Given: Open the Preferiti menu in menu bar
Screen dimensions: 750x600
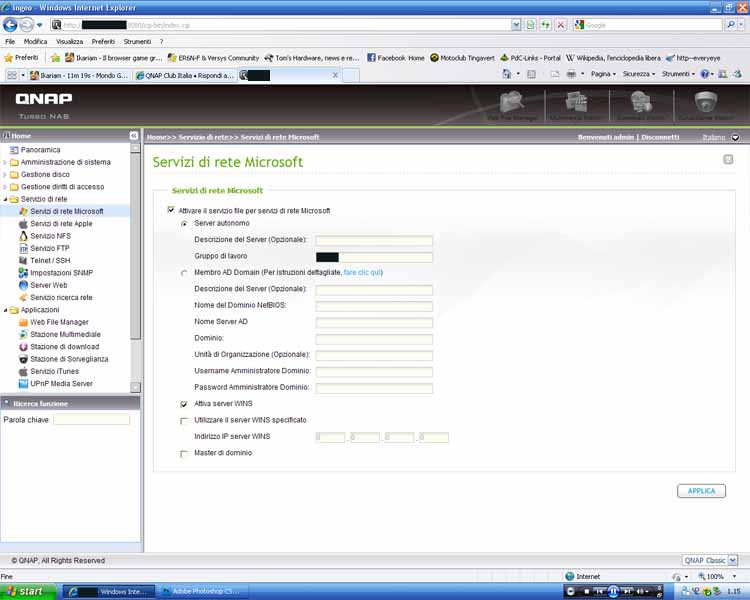Looking at the screenshot, I should click(x=103, y=42).
